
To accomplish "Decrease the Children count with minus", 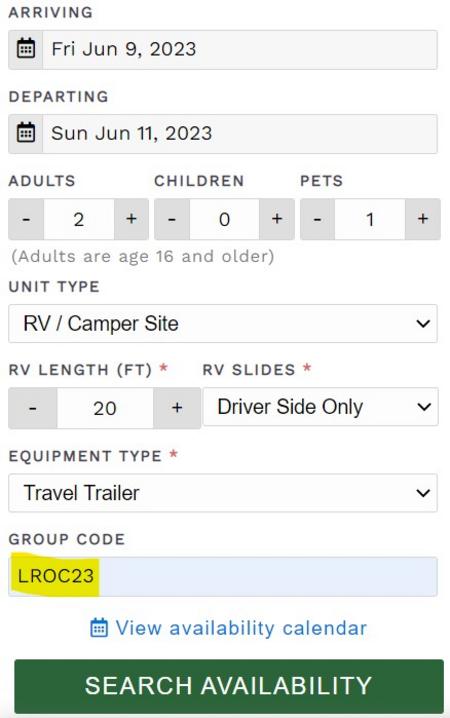I will tap(172, 219).
